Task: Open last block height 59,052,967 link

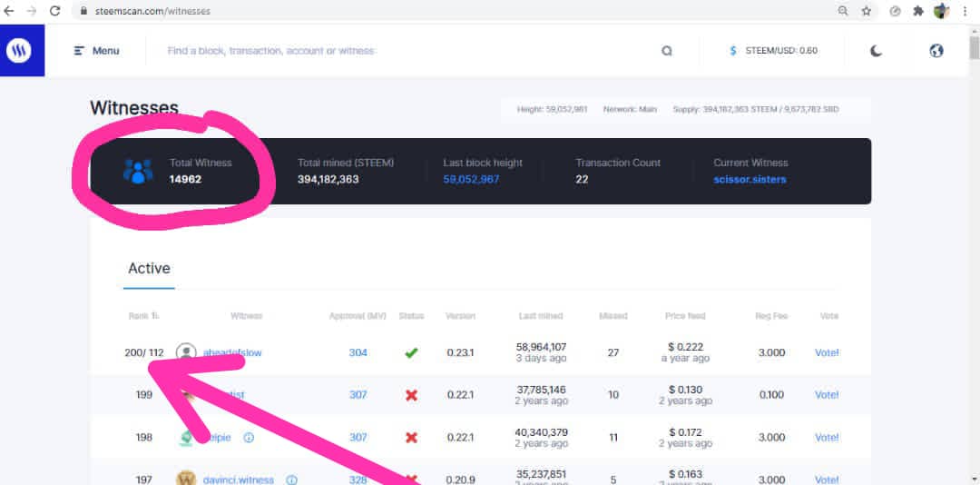Action: point(471,180)
